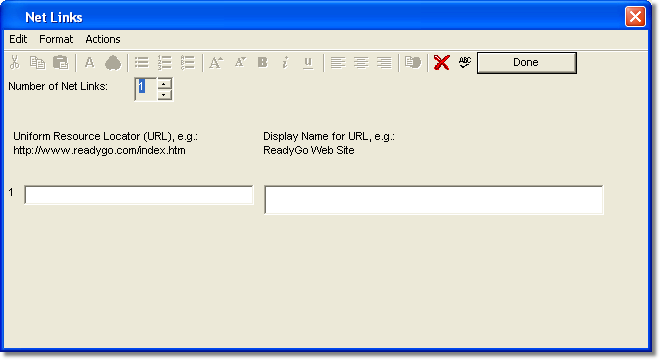Decrease Number of Net Links with down arrow
This screenshot has width=661, height=361.
[x=164, y=94]
